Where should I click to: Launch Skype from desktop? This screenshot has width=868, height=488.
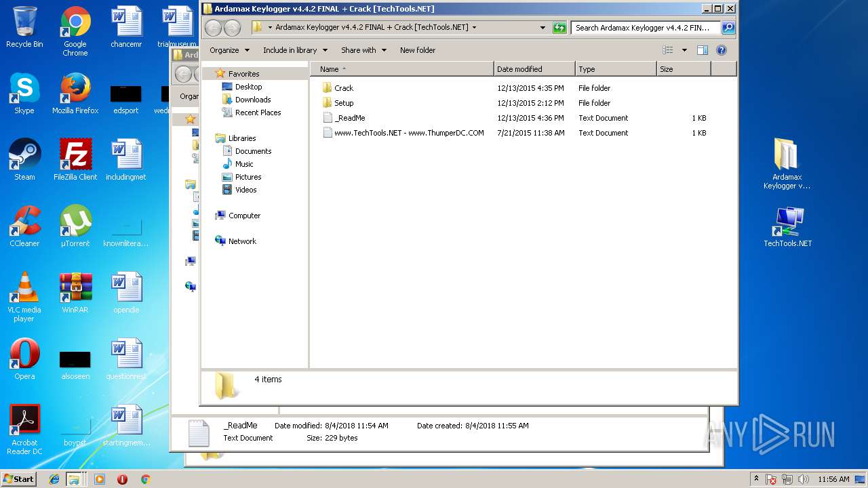(24, 94)
